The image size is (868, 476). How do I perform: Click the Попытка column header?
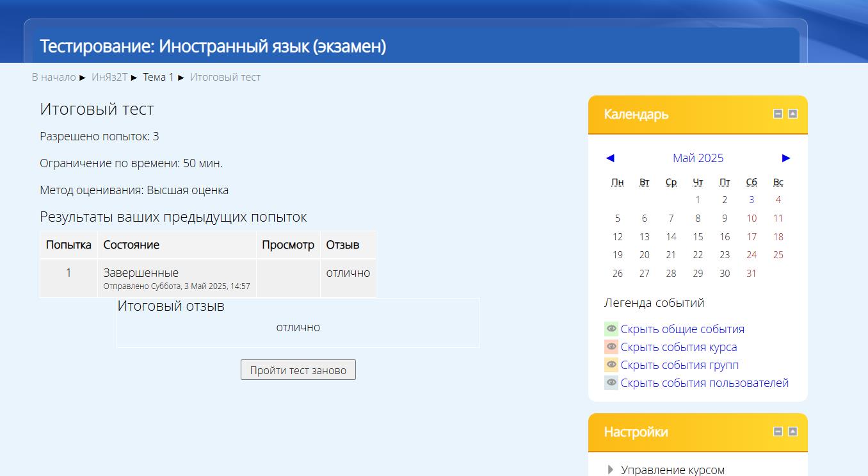[x=68, y=245]
